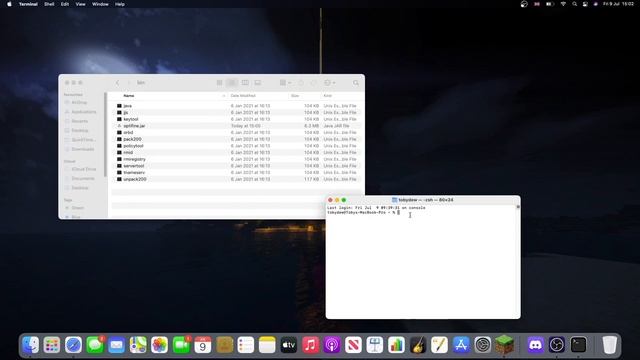The width and height of the screenshot is (640, 360).
Task: Open the Window menu
Action: click(100, 4)
